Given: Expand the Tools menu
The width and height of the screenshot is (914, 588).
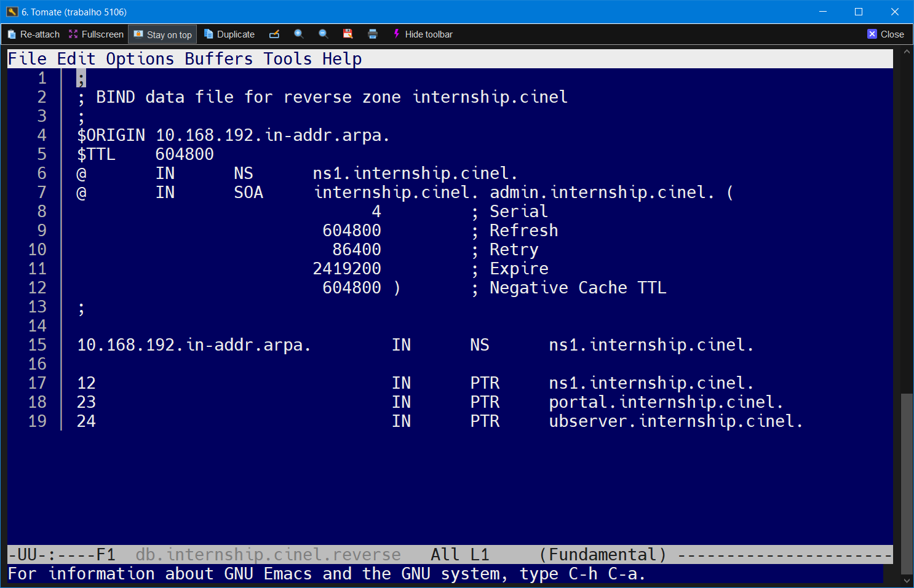Looking at the screenshot, I should click(288, 59).
